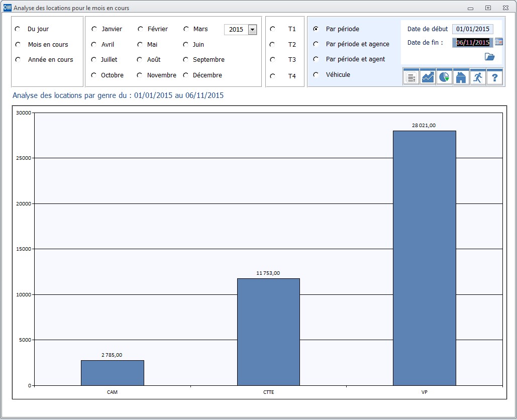Click the 11 753,00 value label
The width and height of the screenshot is (517, 420).
pos(268,273)
